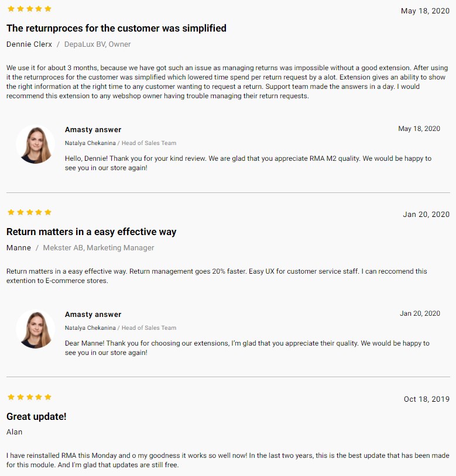Click reviewer name Dennie Clerx
456x476 pixels.
point(29,44)
